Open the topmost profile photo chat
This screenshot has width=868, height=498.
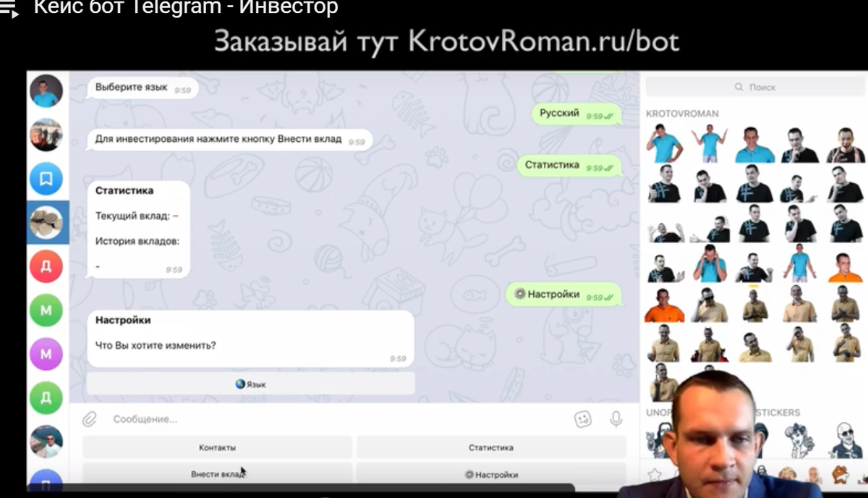[x=46, y=91]
